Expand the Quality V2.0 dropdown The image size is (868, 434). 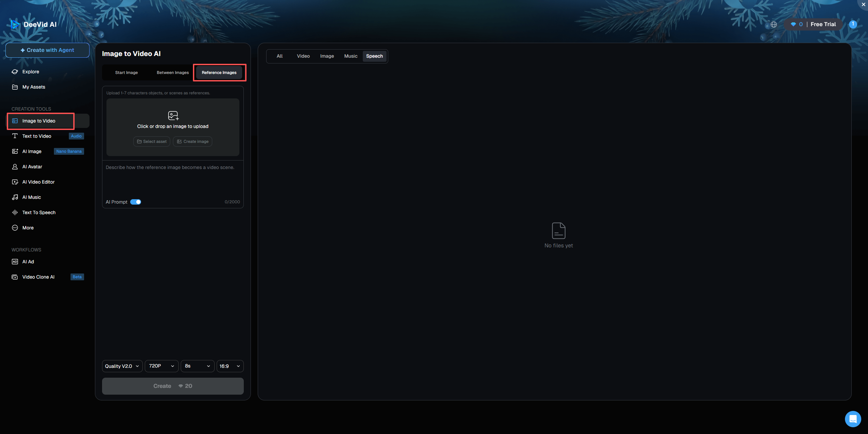click(x=122, y=366)
